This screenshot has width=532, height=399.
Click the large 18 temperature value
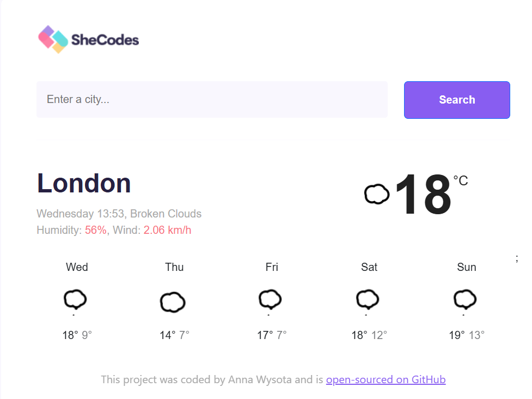423,194
